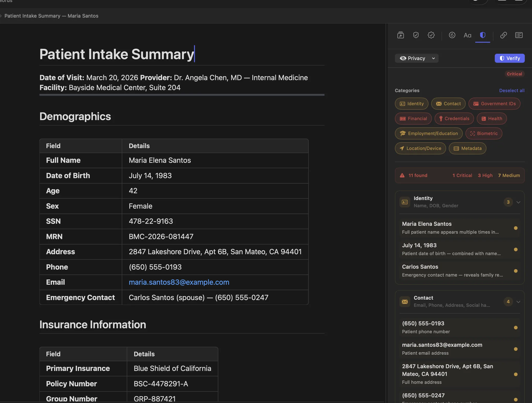Click the Address cell in Demographics table

(215, 252)
